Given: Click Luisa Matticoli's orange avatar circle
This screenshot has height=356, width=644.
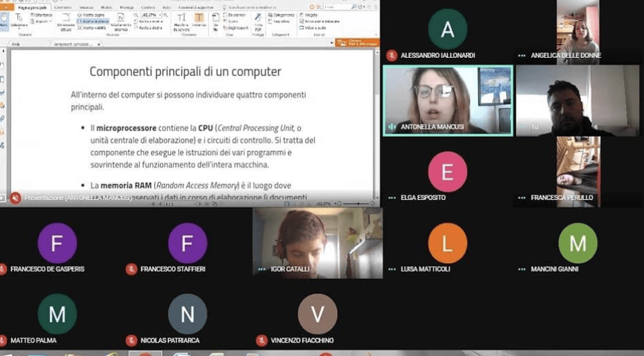Looking at the screenshot, I should coord(447,243).
